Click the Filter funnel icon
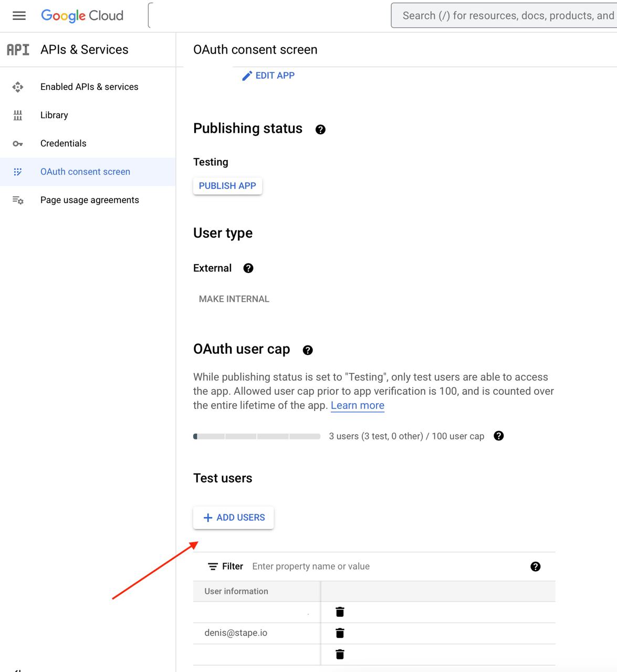 click(x=213, y=566)
